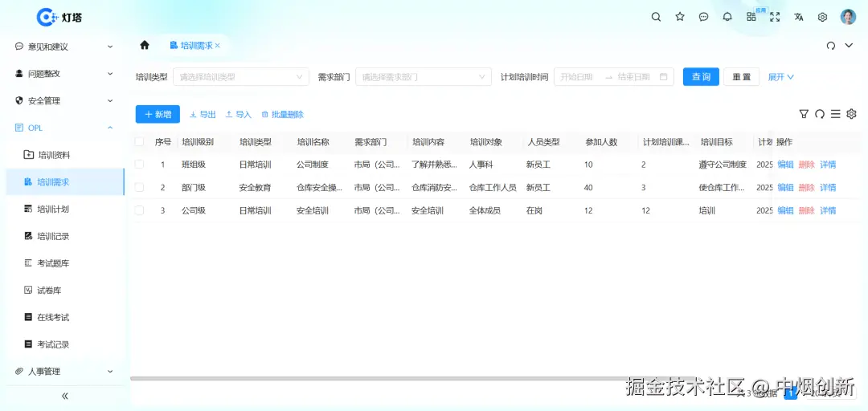Screen dimensions: 868x411
Task: Click the 仓库工作人员 cell
Action: [x=493, y=188]
